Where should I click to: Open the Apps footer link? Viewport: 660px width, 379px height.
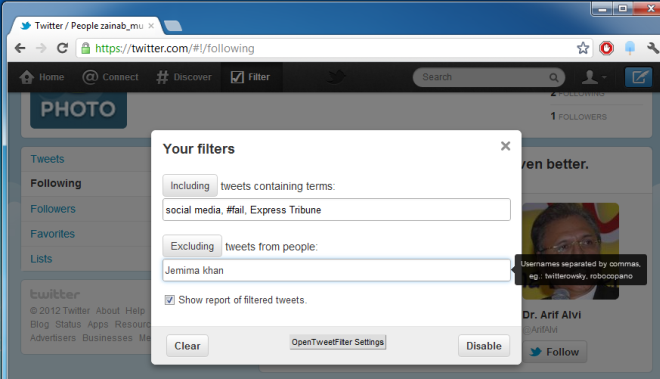pos(98,324)
